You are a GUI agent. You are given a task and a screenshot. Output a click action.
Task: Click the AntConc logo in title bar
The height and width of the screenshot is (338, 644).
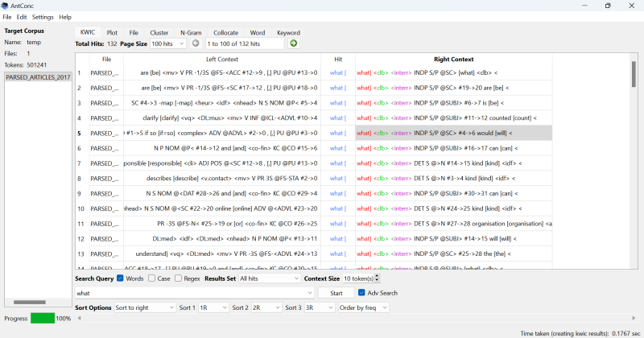point(6,6)
